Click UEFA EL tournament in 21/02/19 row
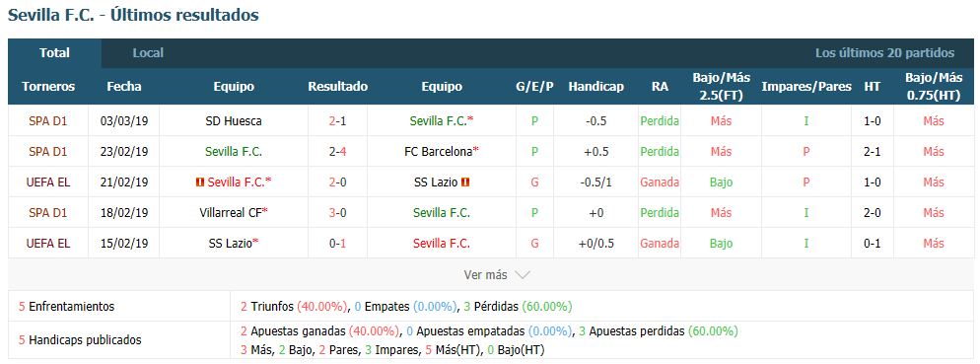 [48, 182]
